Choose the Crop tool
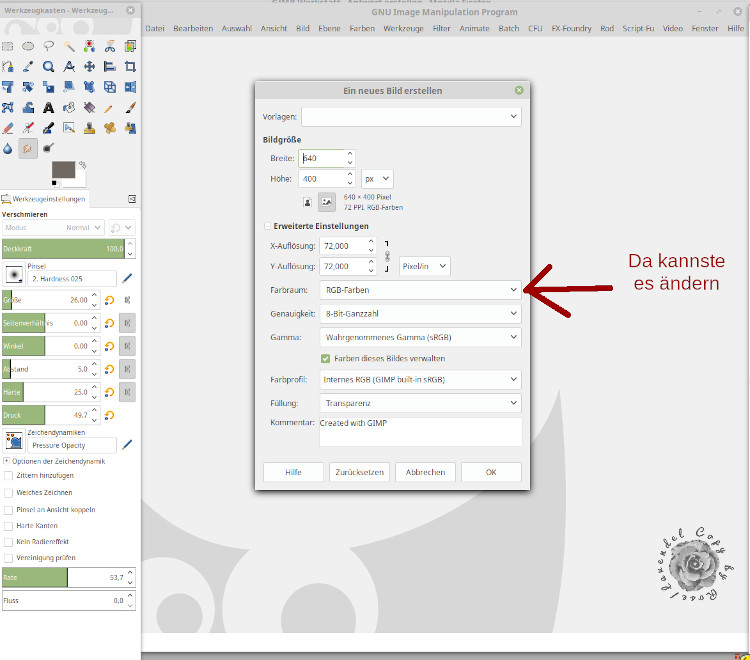 point(130,67)
